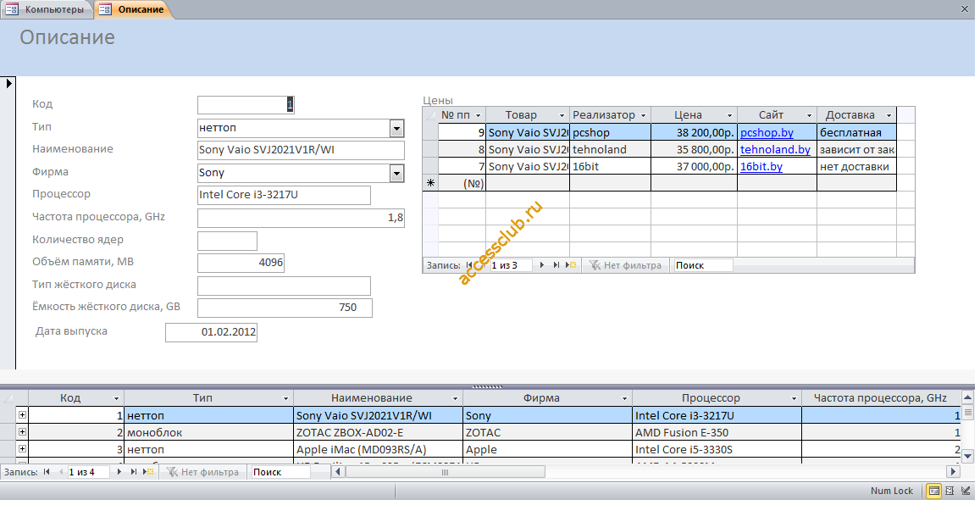Click Нет фильтра in main navigation bar
Viewport: 980px width, 522px height.
point(203,472)
